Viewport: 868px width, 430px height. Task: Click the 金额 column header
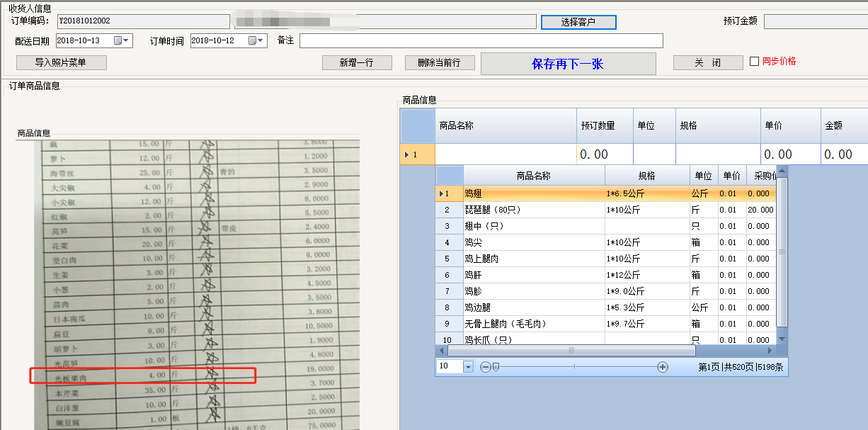click(845, 125)
